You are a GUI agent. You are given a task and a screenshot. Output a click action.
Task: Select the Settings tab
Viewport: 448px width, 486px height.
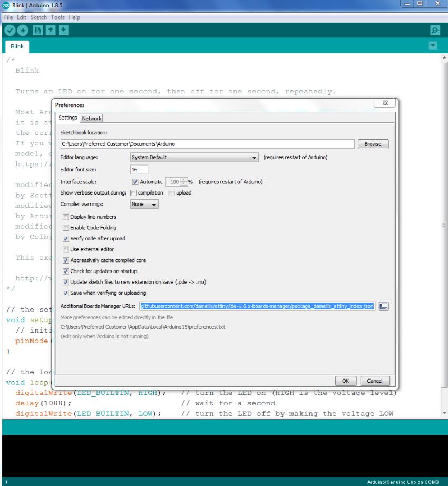click(x=67, y=118)
